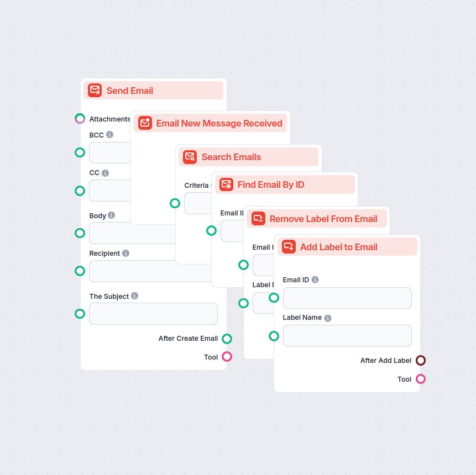Click the Email ID info icon on Add Label node
This screenshot has height=475, width=476.
coord(315,279)
